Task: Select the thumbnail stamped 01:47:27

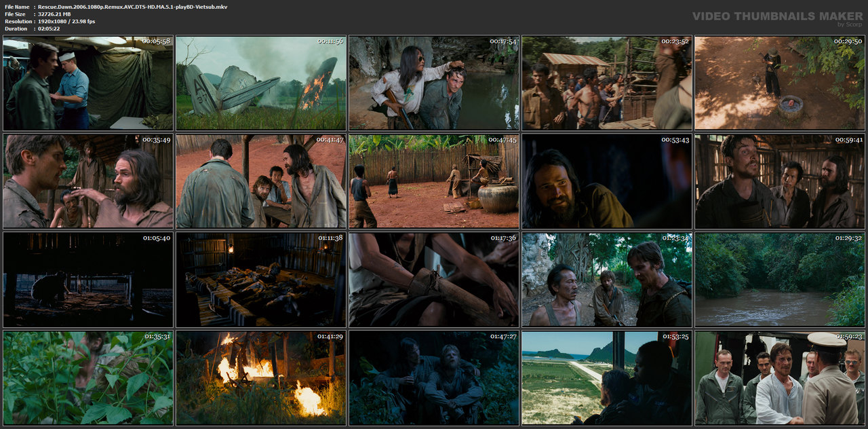Action: point(434,378)
